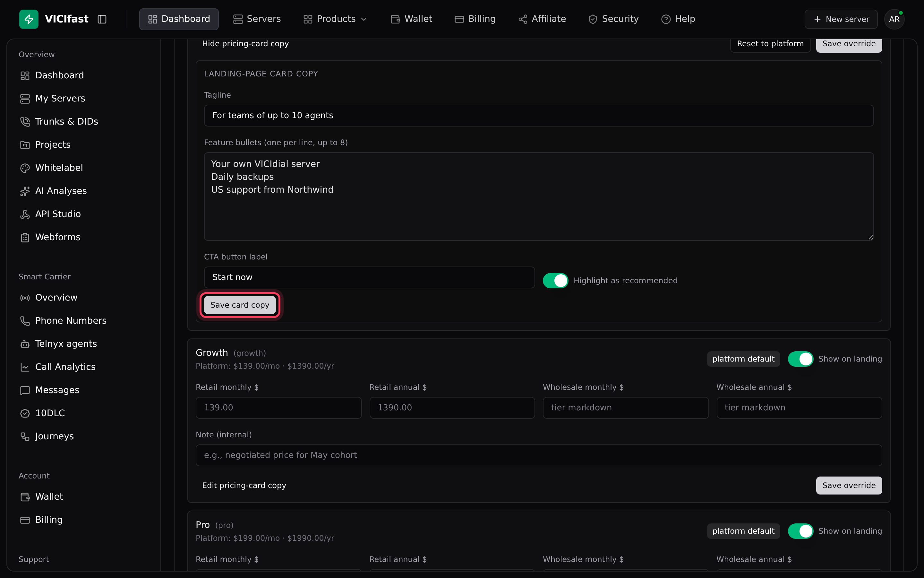Expand Edit pricing-card copy for Growth
Image resolution: width=924 pixels, height=578 pixels.
(x=244, y=485)
